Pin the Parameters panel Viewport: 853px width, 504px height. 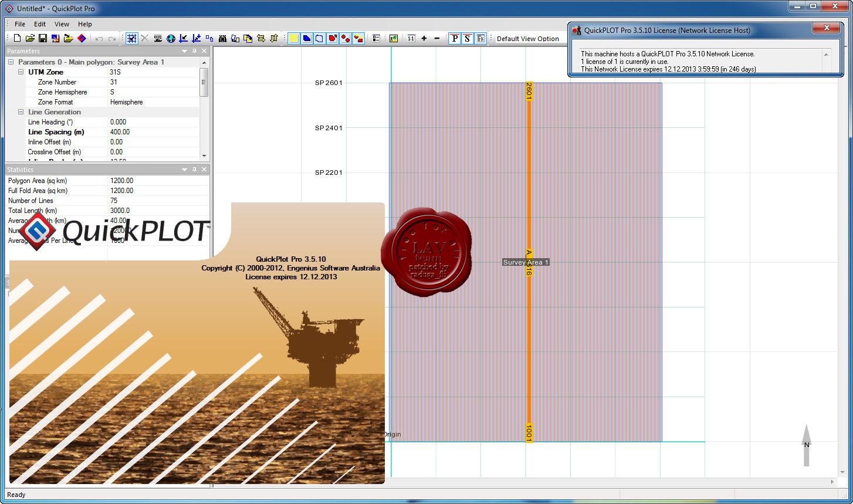195,51
